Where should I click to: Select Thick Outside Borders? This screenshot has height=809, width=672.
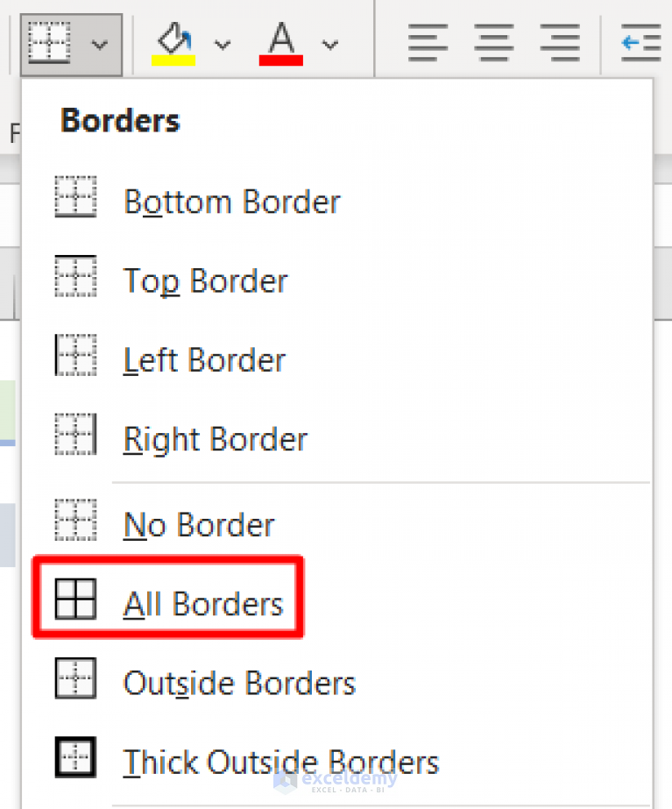(280, 762)
